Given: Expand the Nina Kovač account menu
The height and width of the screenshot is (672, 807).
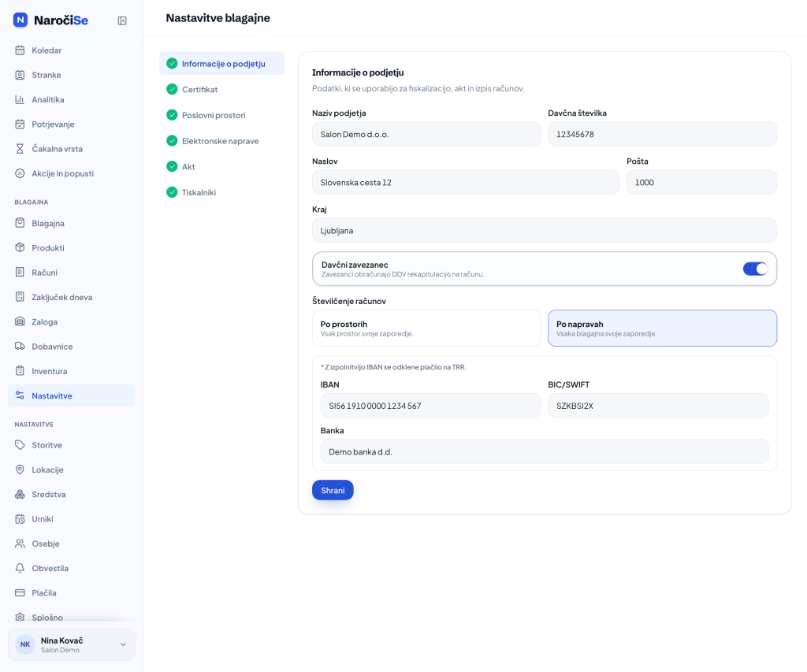Looking at the screenshot, I should [x=72, y=644].
